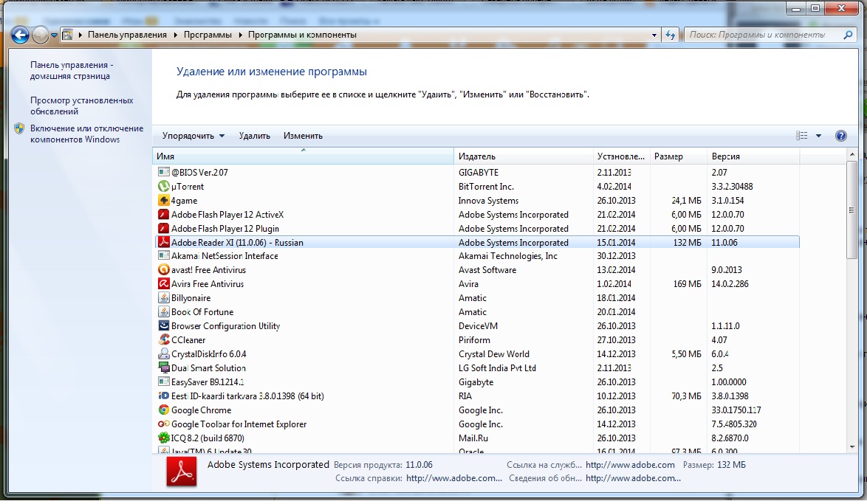Sort by the Размер column header
The image size is (867, 504).
pyautogui.click(x=679, y=156)
